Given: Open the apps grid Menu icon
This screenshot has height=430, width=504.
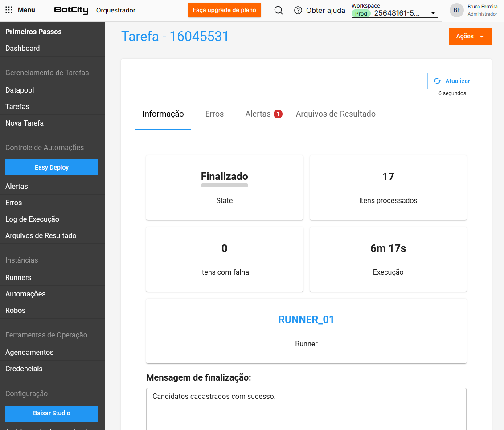Looking at the screenshot, I should [x=9, y=10].
